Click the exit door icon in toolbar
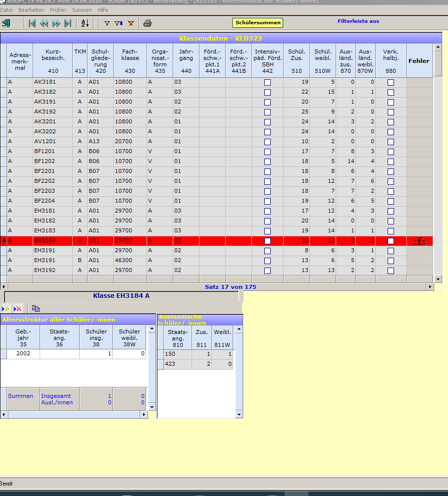Viewport: 448px width, 496px height. point(6,23)
